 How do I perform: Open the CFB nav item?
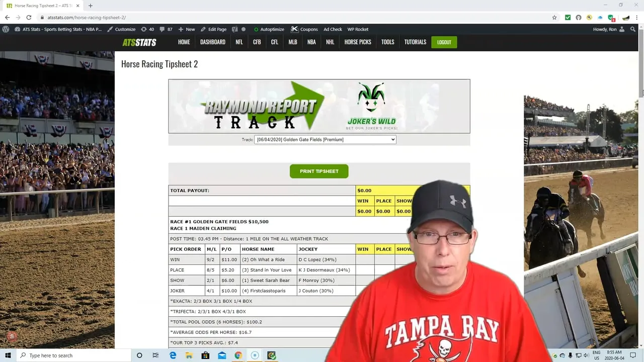[257, 42]
